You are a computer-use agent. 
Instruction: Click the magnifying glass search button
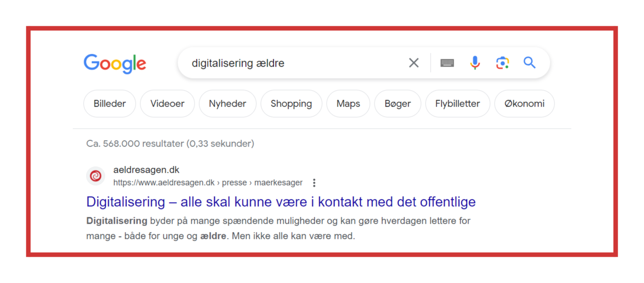coord(529,62)
